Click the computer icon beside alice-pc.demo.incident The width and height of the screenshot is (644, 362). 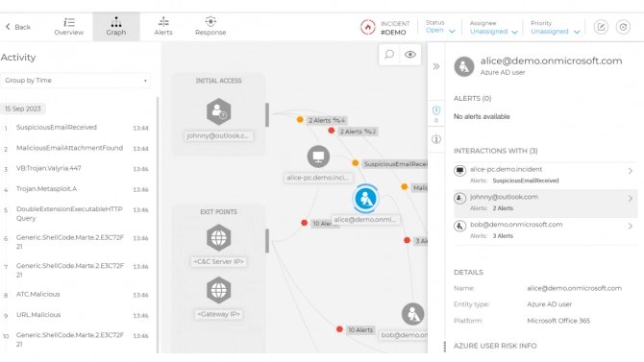460,170
